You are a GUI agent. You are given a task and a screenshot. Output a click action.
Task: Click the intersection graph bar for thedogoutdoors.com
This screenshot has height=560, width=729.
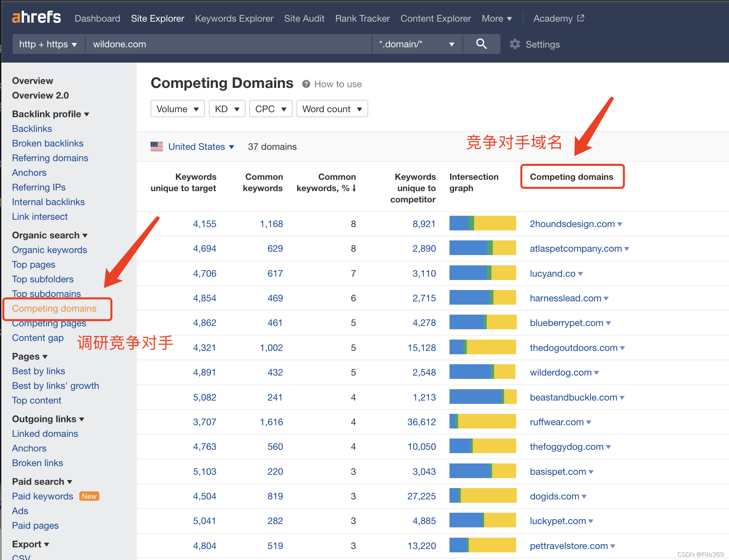pos(482,347)
